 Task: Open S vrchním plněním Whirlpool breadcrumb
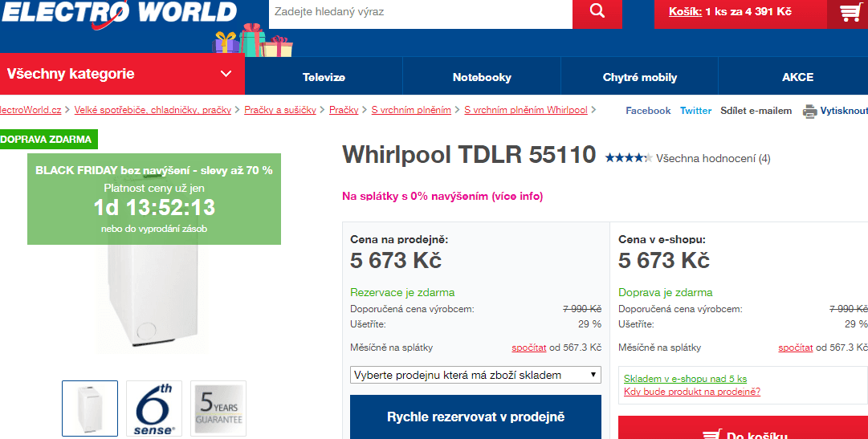526,110
